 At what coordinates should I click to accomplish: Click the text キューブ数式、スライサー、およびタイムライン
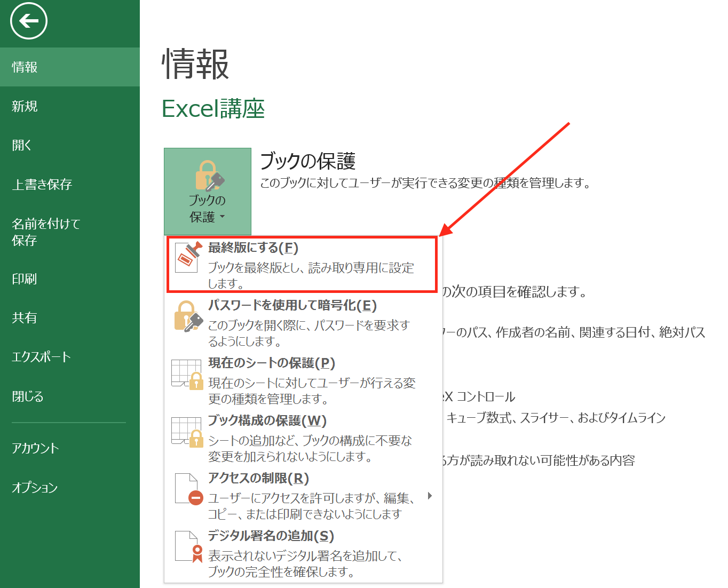pos(556,418)
